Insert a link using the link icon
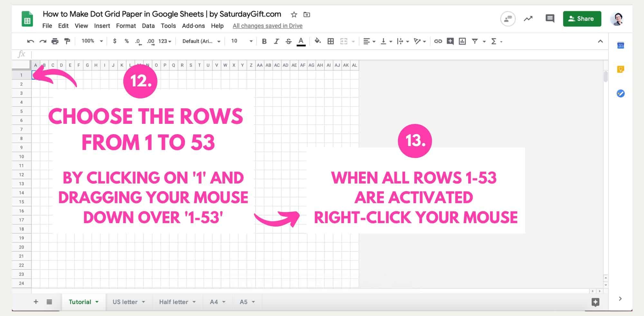 [x=438, y=41]
